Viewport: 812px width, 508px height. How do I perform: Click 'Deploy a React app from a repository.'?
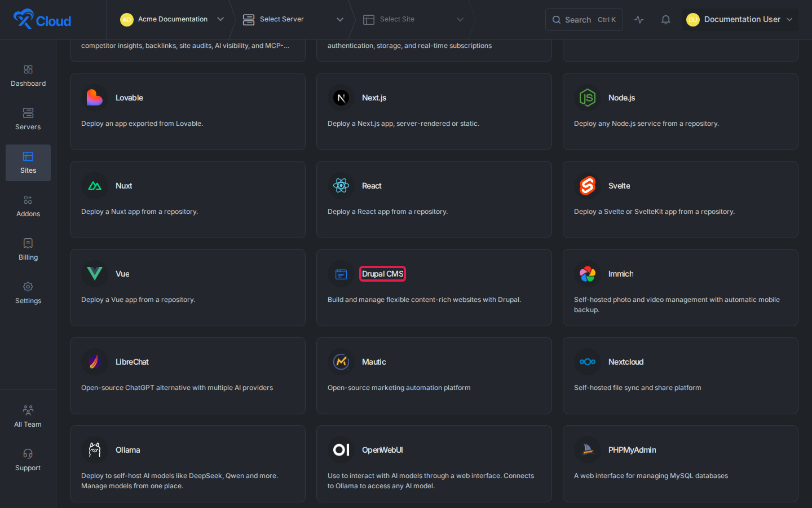(x=387, y=212)
